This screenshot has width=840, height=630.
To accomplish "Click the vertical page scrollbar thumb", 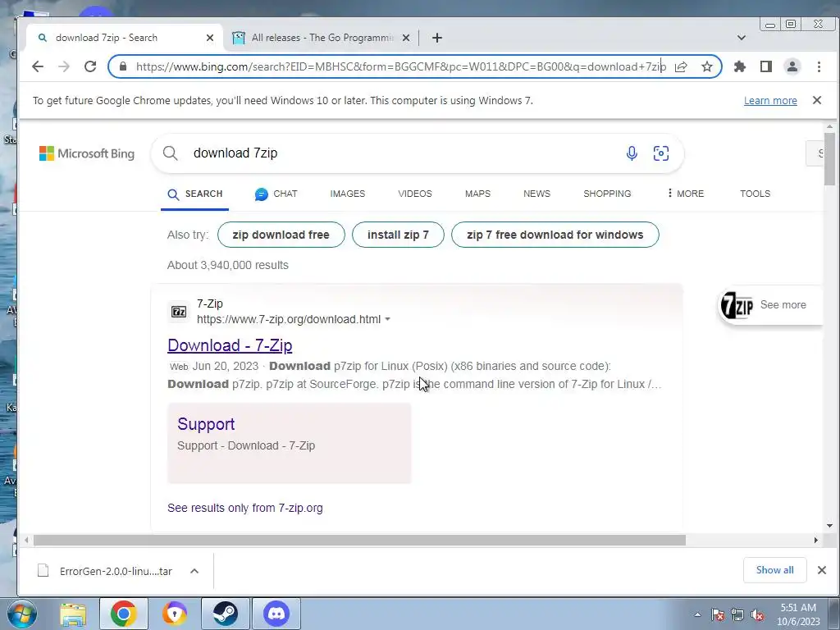I will coord(829,159).
